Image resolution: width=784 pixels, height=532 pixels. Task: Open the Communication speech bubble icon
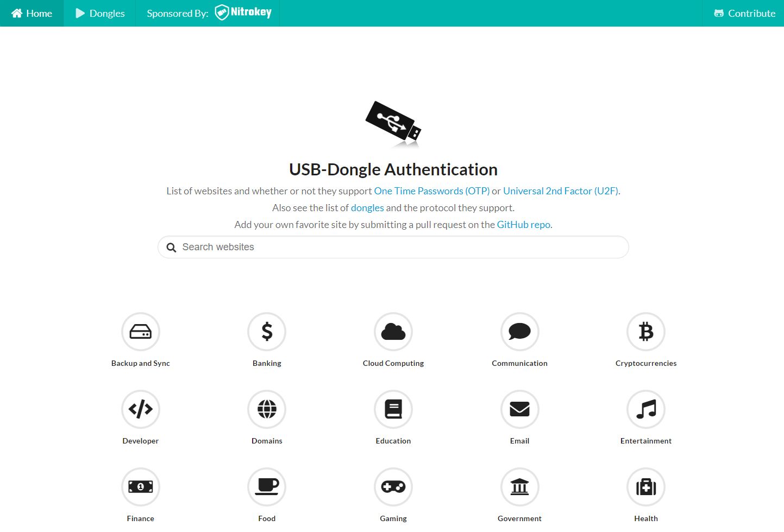point(519,332)
